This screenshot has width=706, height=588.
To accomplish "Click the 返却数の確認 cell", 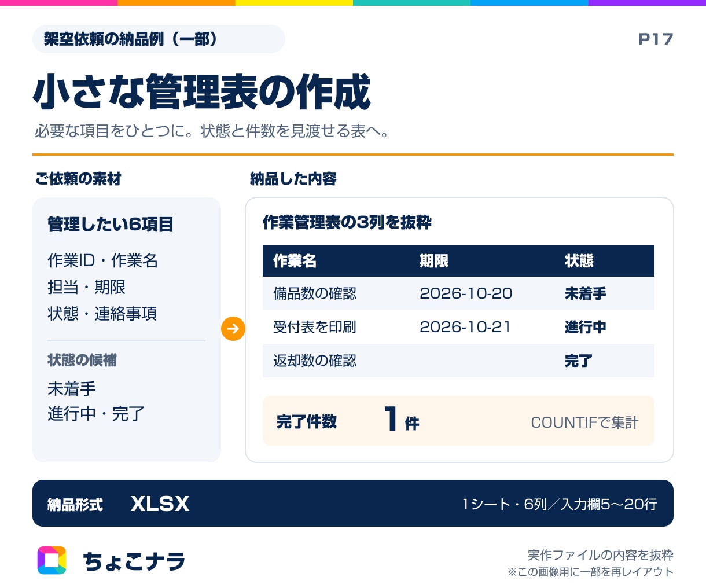I will [x=315, y=361].
